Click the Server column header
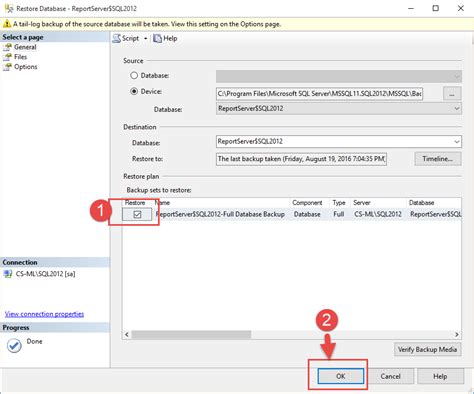This screenshot has height=394, width=474. pos(362,203)
